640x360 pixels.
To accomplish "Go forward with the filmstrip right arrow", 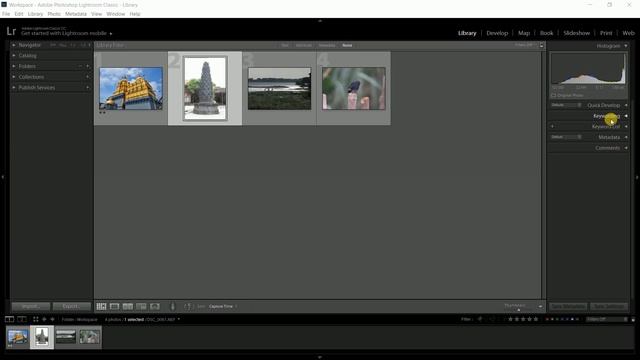I will pos(52,319).
